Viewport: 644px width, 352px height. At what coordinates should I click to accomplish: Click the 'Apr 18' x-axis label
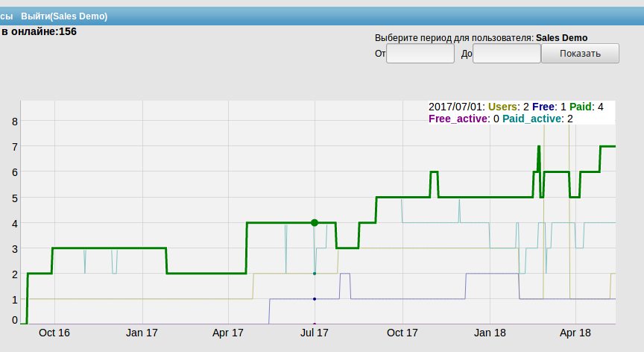tap(575, 333)
